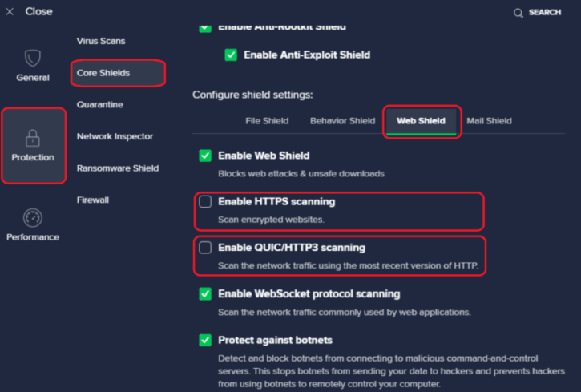The width and height of the screenshot is (581, 392).
Task: Open the Firewall settings
Action: 92,200
